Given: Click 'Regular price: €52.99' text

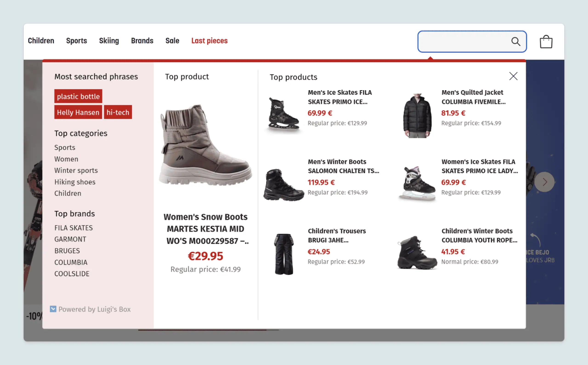Looking at the screenshot, I should click(336, 262).
